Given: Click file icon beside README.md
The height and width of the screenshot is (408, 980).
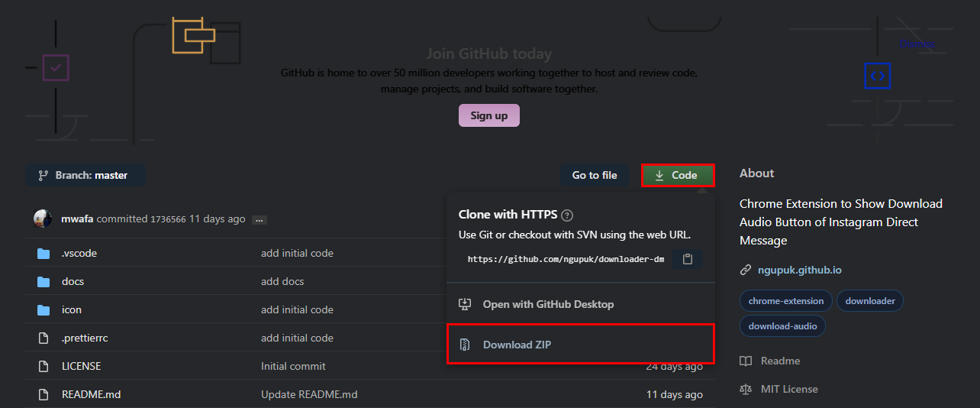Looking at the screenshot, I should point(44,394).
